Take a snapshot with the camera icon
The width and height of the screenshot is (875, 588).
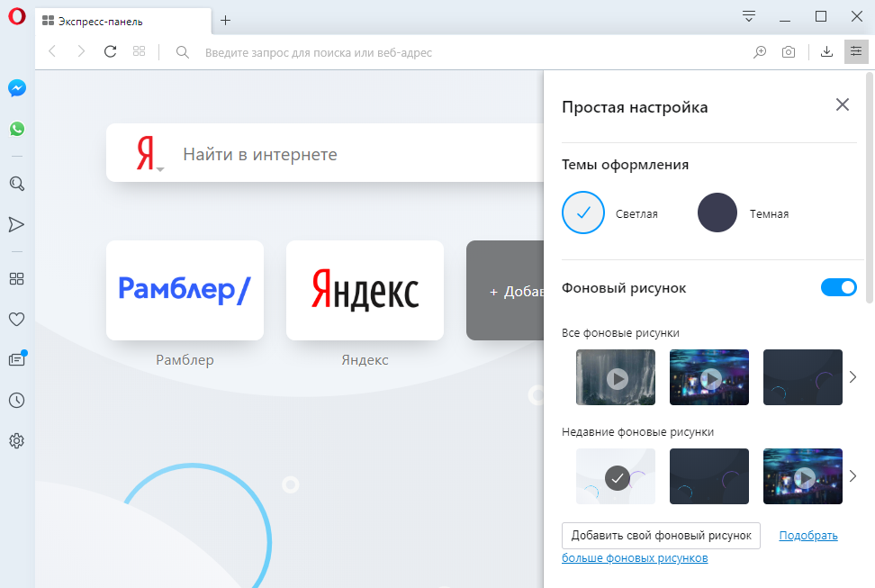(789, 52)
